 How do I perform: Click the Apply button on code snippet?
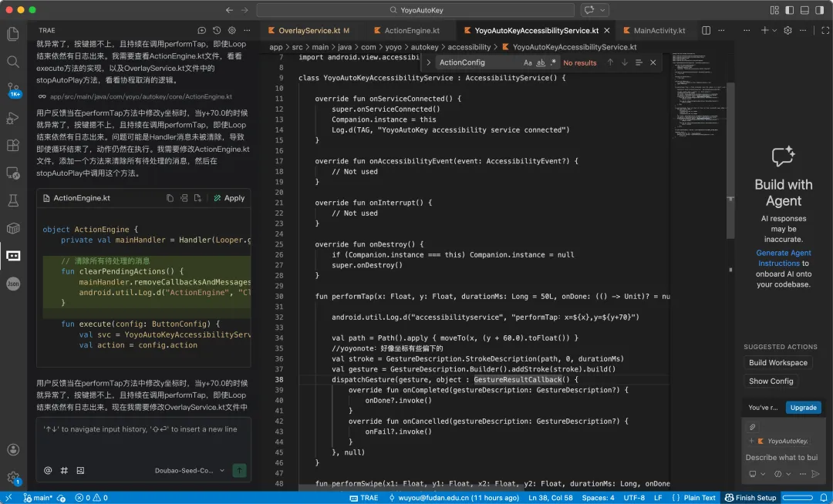click(229, 198)
